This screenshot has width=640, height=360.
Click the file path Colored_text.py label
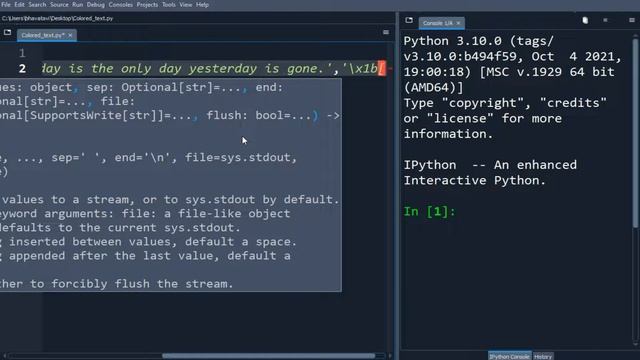tap(58, 18)
